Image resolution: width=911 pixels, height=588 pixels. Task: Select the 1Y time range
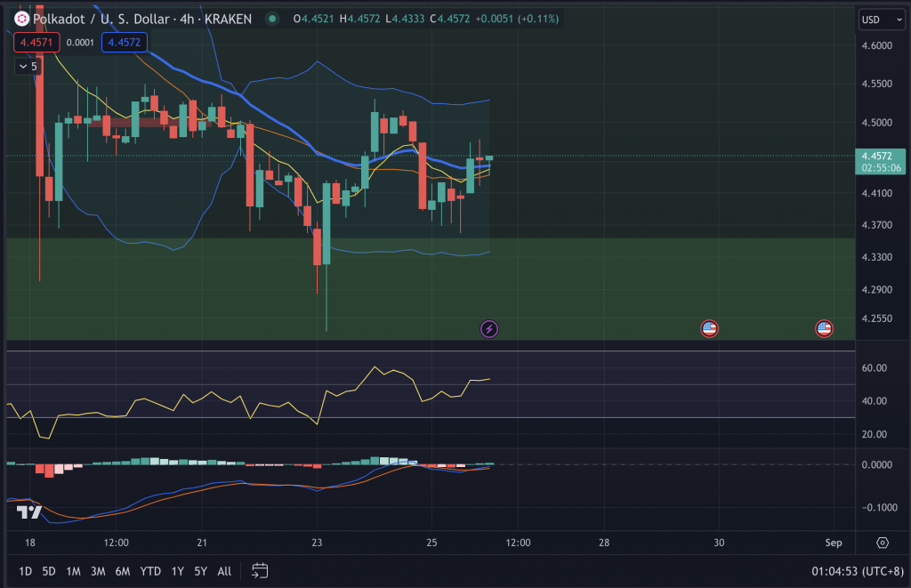178,571
